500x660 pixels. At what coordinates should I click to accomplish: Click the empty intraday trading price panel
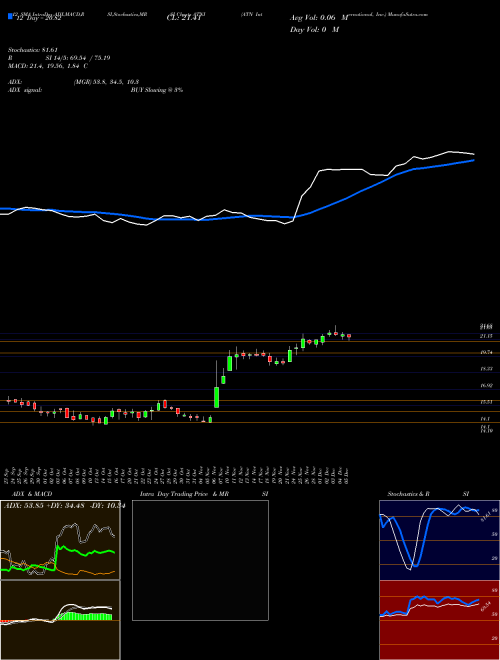click(200, 560)
